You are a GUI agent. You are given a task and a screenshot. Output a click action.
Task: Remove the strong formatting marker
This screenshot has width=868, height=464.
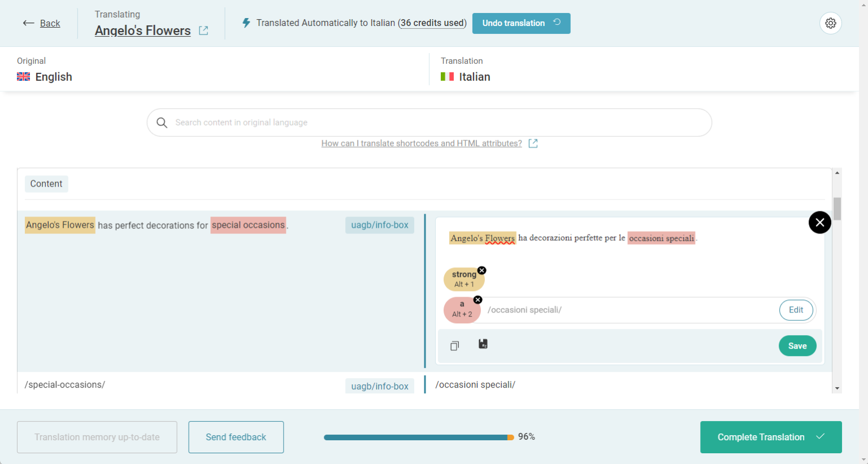point(481,270)
